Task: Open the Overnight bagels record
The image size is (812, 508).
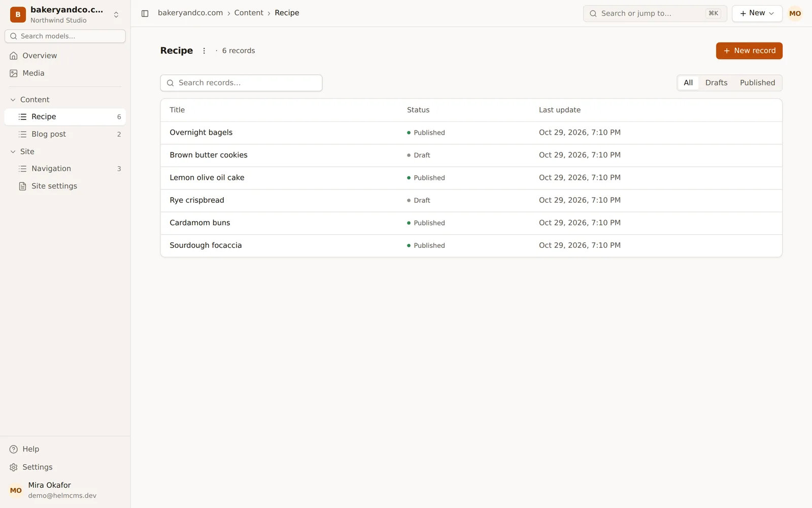Action: pos(471,133)
